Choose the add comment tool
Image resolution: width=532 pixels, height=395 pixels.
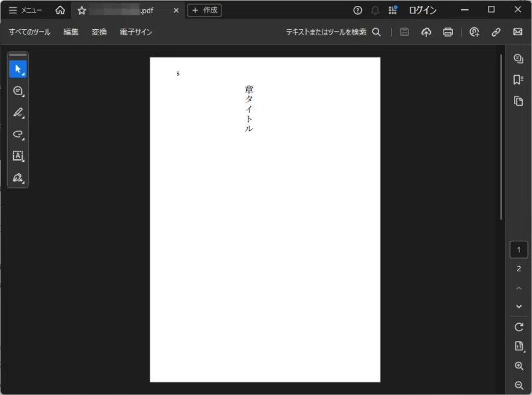click(x=18, y=91)
